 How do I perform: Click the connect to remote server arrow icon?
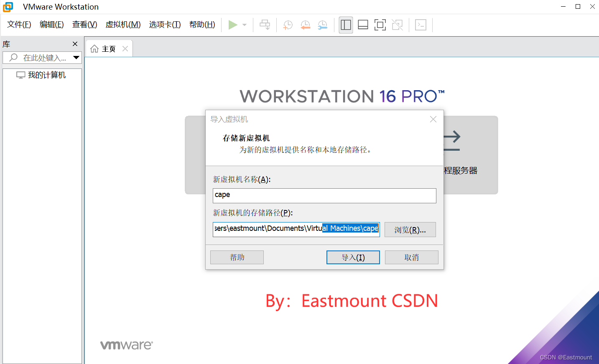click(x=452, y=141)
